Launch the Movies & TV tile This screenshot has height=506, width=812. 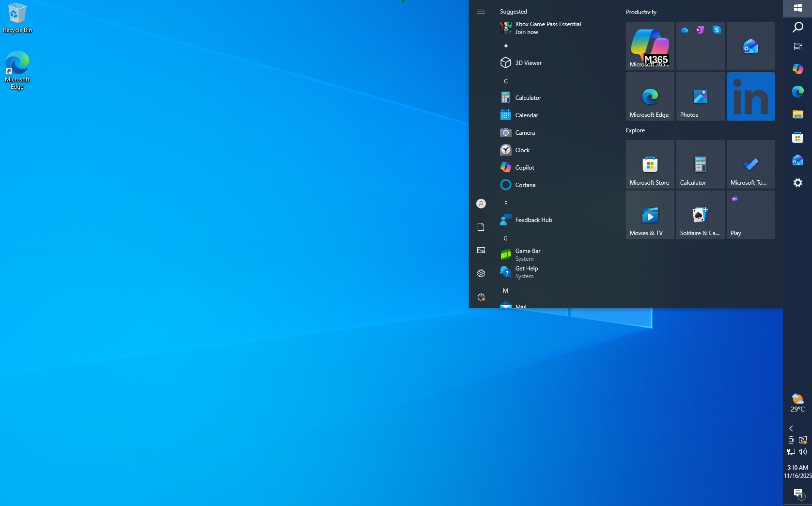point(649,214)
